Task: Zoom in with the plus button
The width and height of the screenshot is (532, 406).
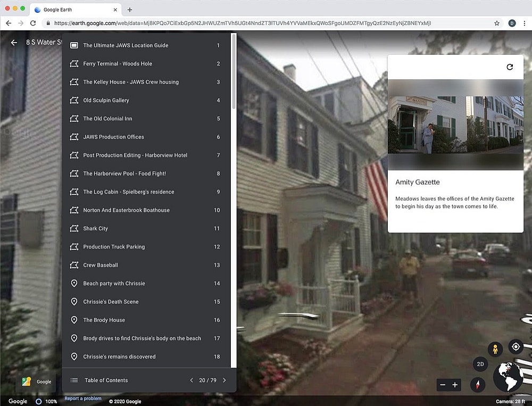Action: tap(455, 385)
